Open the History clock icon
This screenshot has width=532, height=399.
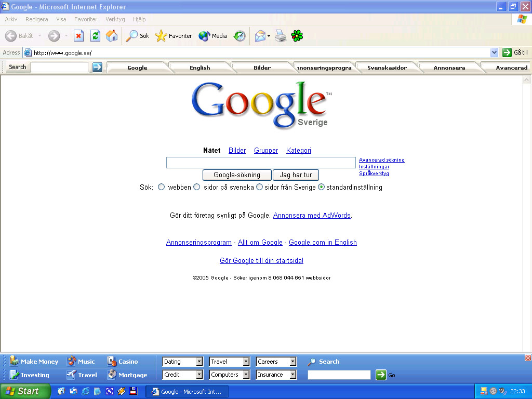tap(240, 36)
